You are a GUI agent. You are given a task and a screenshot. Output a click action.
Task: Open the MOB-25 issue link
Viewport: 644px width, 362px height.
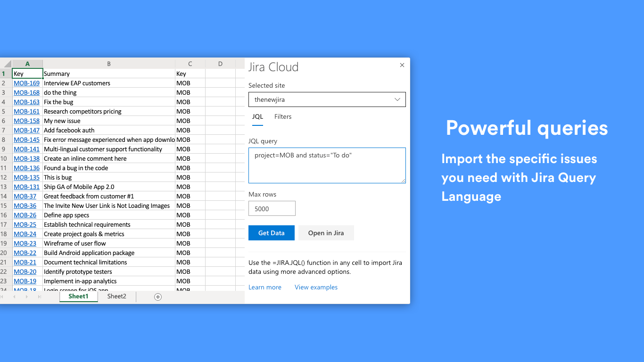click(25, 224)
